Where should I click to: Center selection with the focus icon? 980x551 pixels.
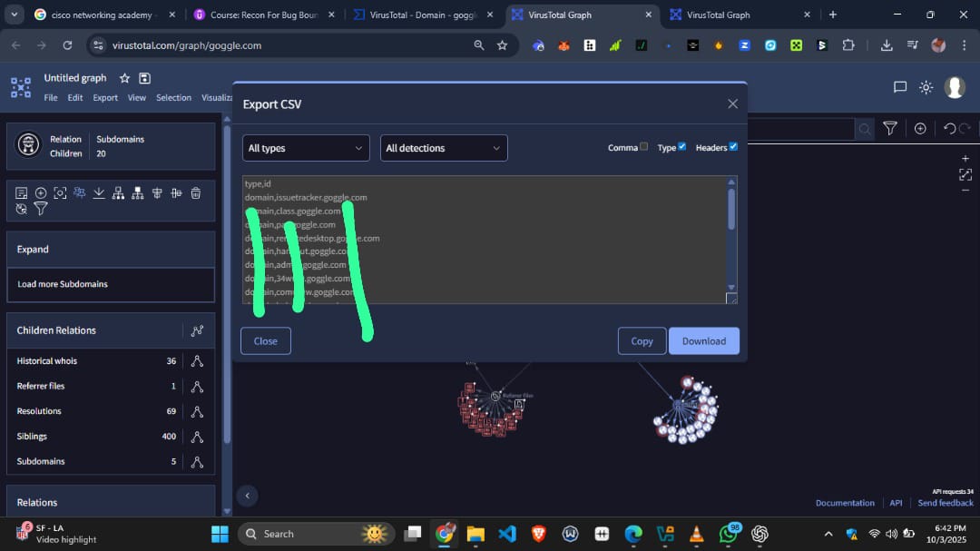point(60,193)
